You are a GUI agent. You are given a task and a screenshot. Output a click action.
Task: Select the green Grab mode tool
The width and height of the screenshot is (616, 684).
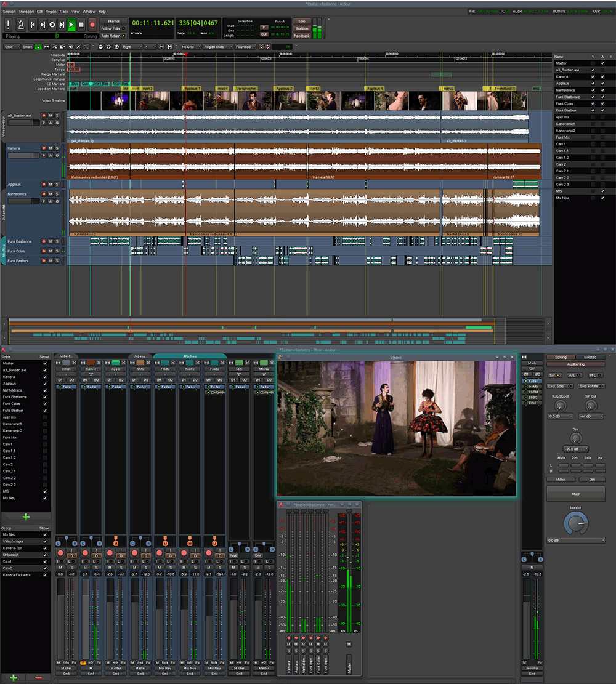coord(39,47)
